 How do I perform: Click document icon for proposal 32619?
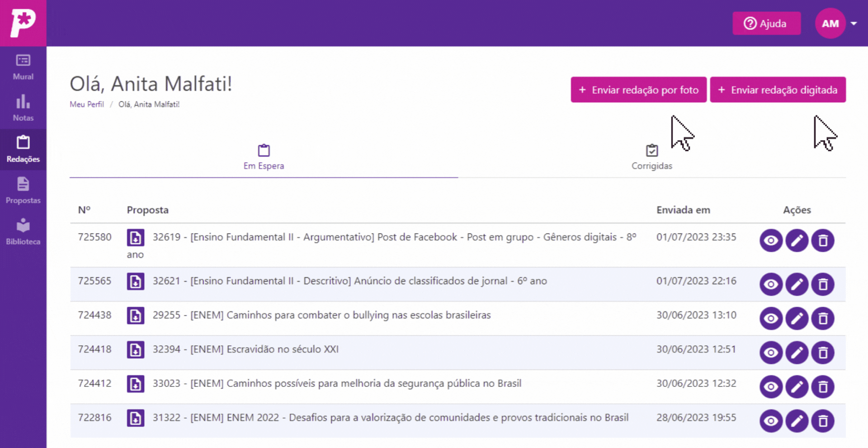pos(135,238)
